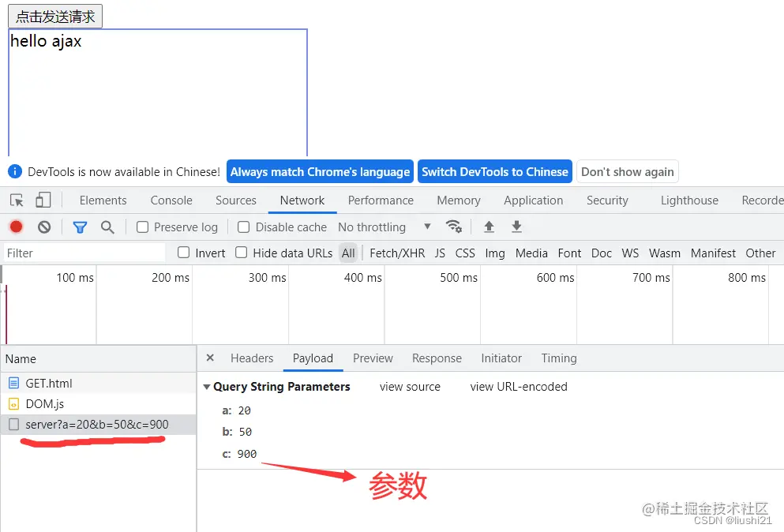Image resolution: width=784 pixels, height=532 pixels.
Task: Filter by Font requests
Action: [569, 253]
